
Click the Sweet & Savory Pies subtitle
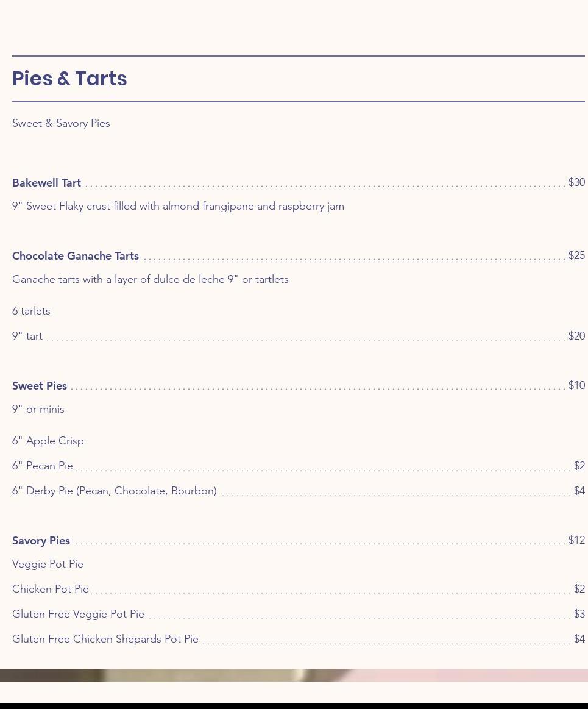click(x=61, y=123)
